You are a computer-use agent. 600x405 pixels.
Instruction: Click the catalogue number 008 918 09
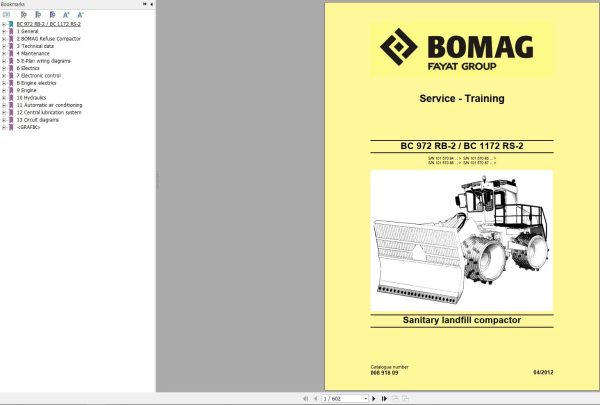pos(384,372)
